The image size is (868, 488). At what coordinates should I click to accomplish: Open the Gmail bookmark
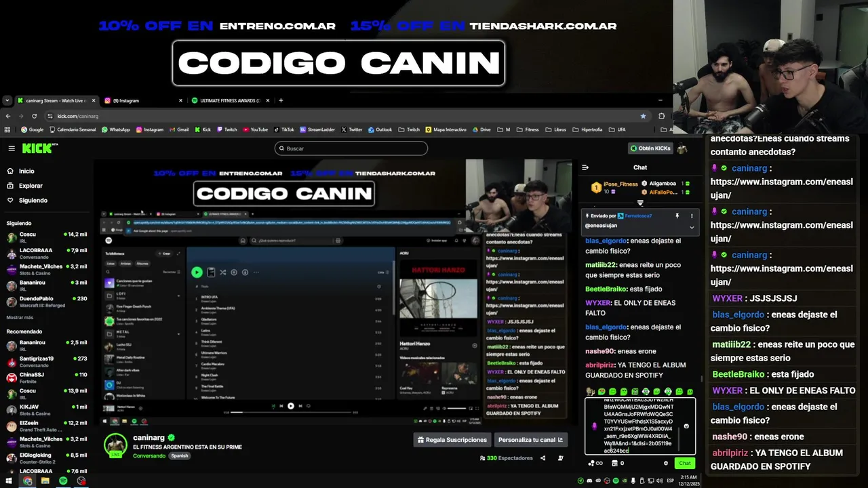(179, 129)
